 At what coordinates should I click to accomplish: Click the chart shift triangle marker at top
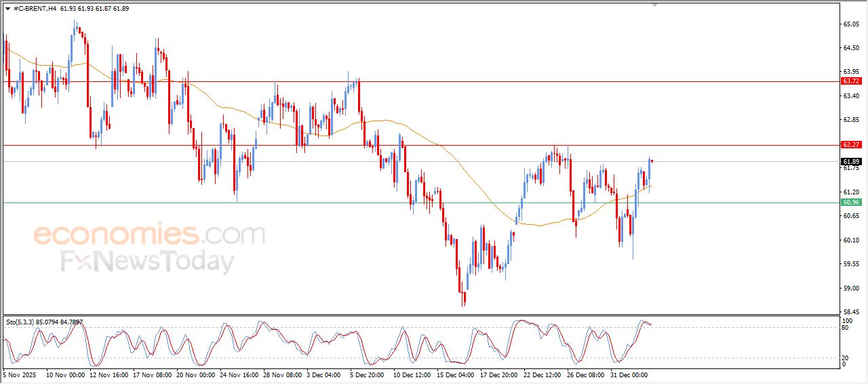pos(654,5)
